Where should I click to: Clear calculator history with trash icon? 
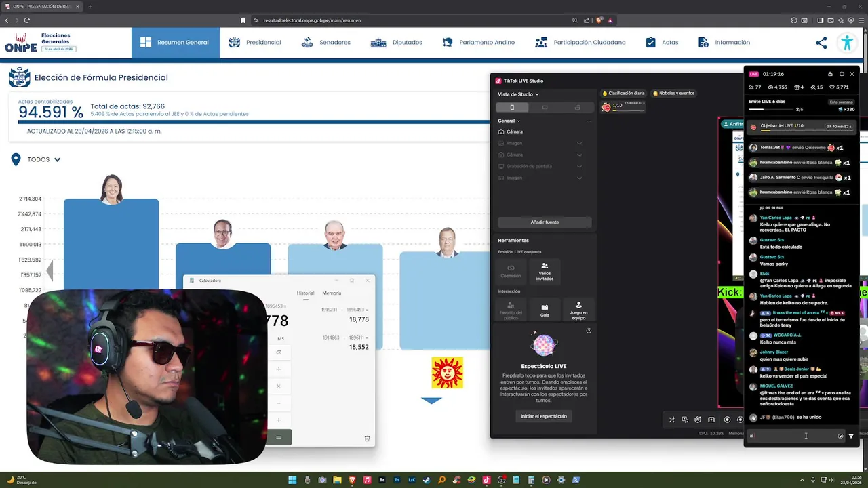point(367,439)
